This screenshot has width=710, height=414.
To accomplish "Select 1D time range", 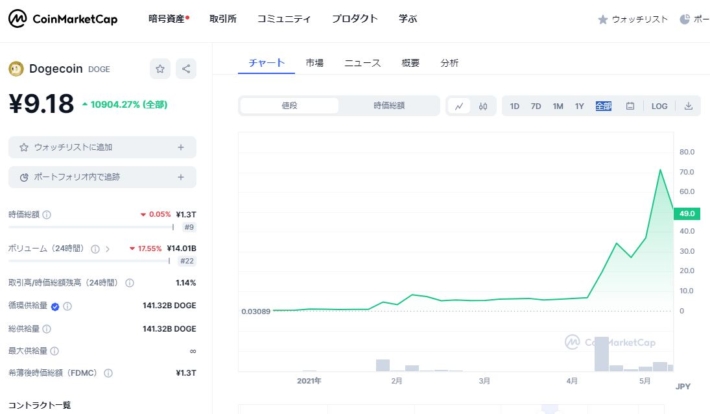I will pyautogui.click(x=514, y=106).
